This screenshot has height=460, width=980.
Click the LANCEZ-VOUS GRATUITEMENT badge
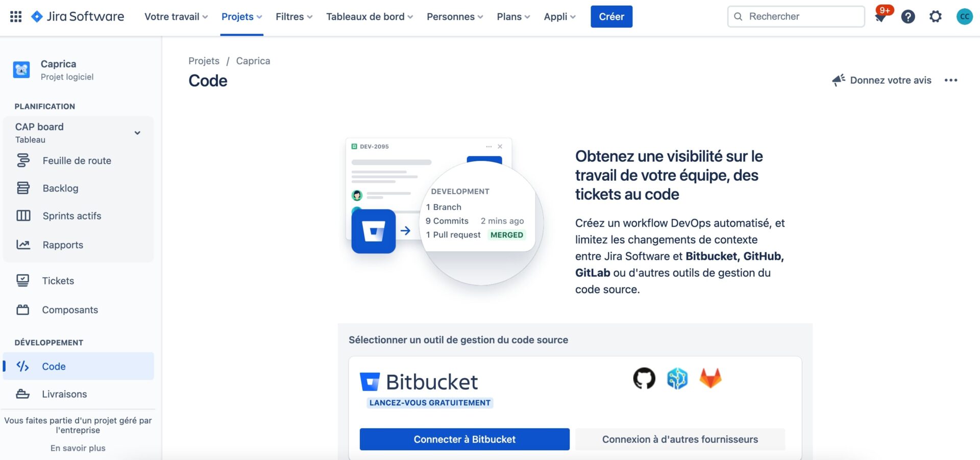[x=430, y=403]
